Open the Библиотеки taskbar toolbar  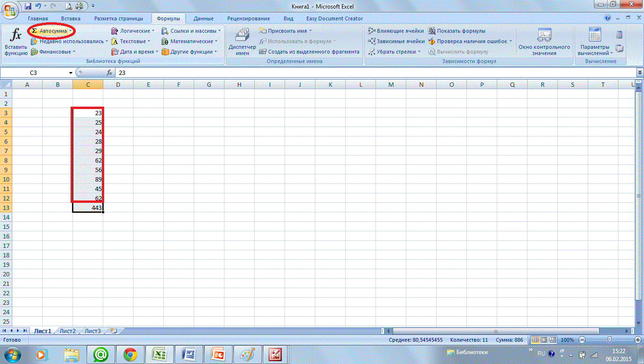click(x=468, y=353)
